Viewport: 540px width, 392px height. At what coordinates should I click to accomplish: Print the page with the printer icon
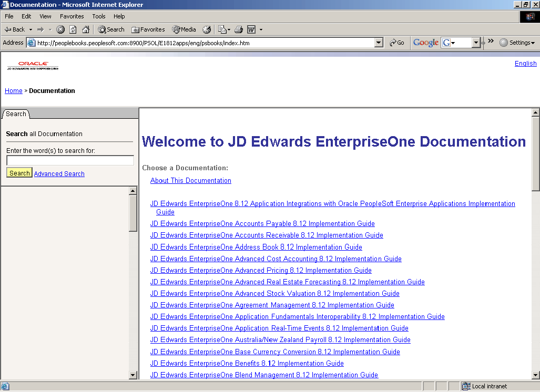click(239, 29)
